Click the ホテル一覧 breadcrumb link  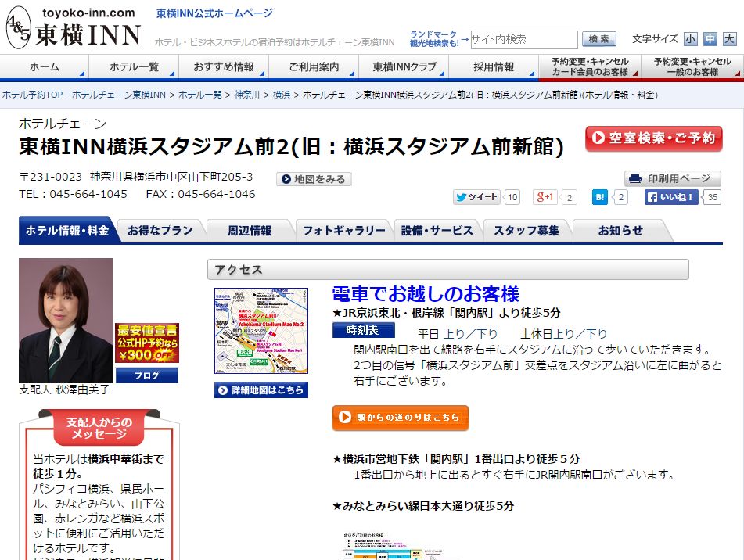tap(199, 95)
